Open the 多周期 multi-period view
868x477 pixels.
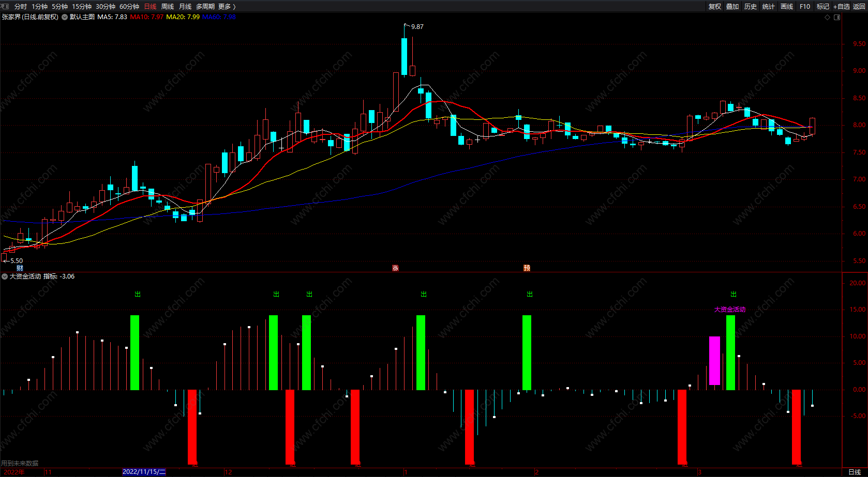tap(205, 7)
